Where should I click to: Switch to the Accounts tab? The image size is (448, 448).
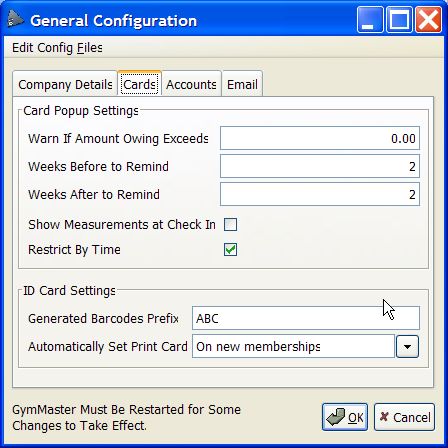[191, 84]
